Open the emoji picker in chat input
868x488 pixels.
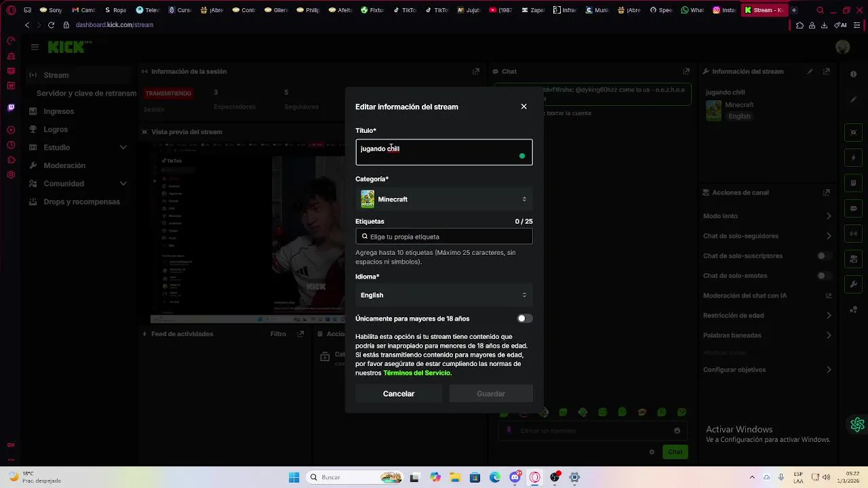pos(677,430)
